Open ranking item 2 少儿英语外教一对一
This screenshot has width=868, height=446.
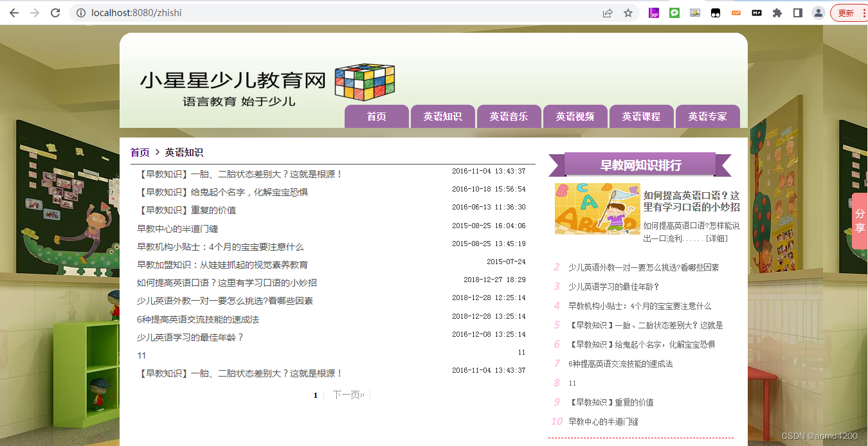pyautogui.click(x=644, y=267)
